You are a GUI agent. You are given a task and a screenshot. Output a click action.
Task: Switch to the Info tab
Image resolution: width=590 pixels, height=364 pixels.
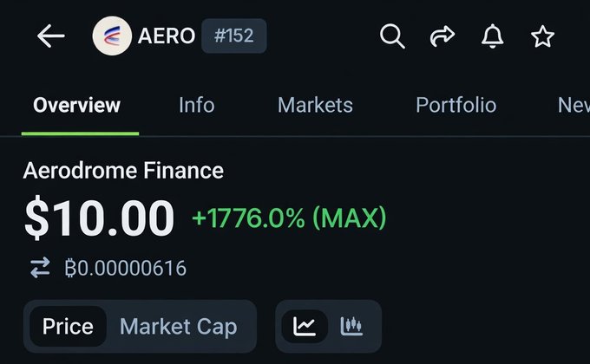pyautogui.click(x=196, y=106)
